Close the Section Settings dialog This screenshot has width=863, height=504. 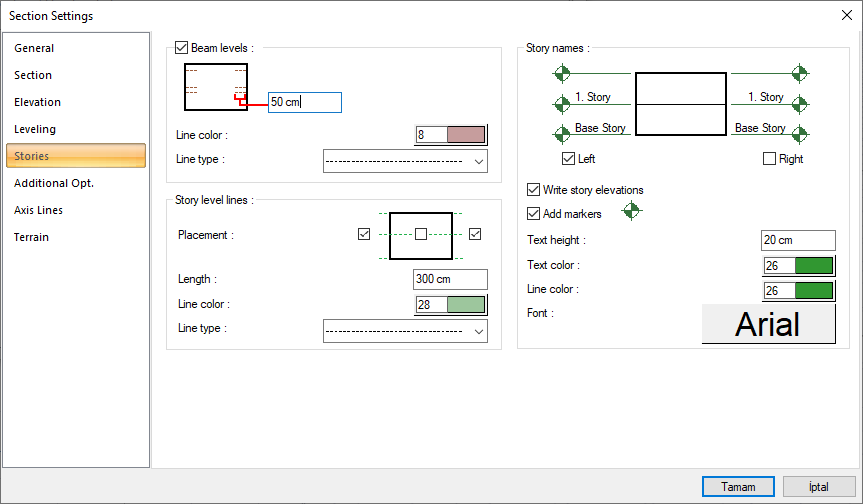pos(847,15)
